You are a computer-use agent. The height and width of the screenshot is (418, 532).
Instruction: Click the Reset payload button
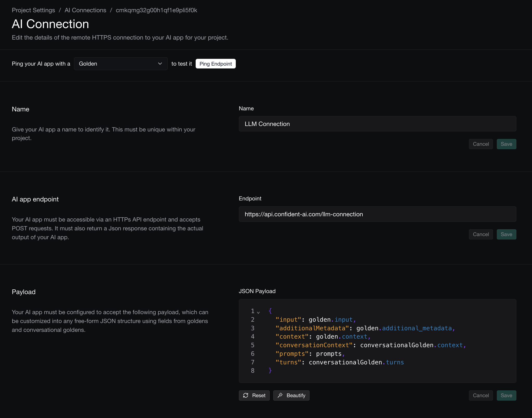click(x=254, y=395)
